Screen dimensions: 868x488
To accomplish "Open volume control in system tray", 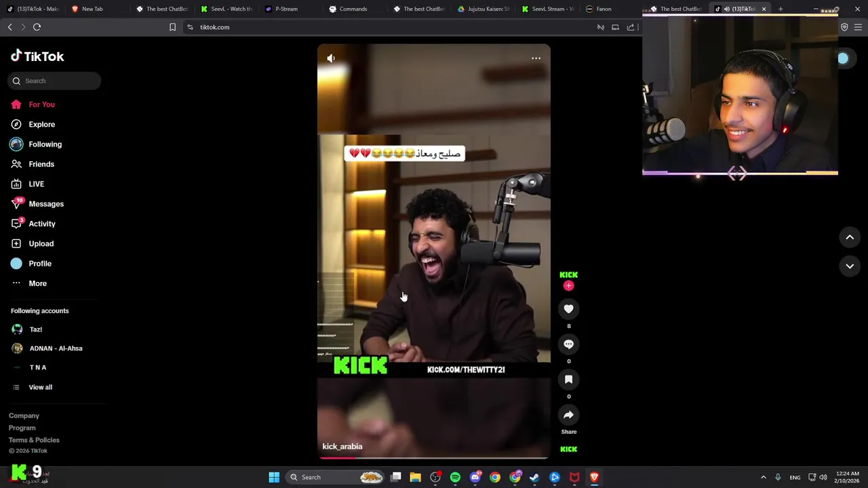I will [823, 477].
